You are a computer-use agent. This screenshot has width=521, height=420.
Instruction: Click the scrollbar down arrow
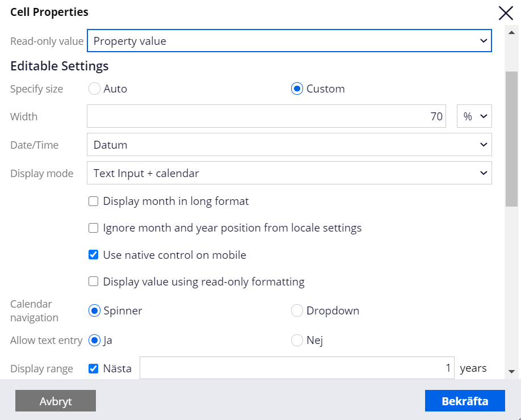(511, 372)
